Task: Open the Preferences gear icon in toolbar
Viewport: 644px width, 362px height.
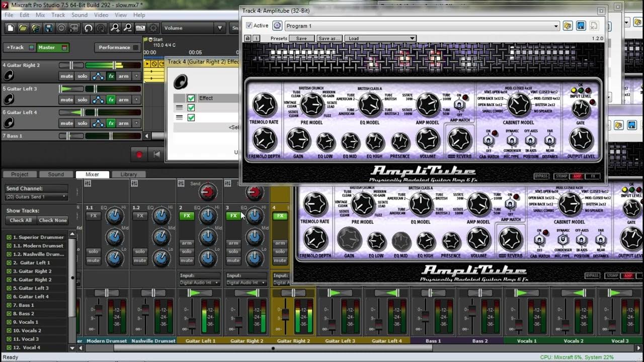Action: [153, 28]
